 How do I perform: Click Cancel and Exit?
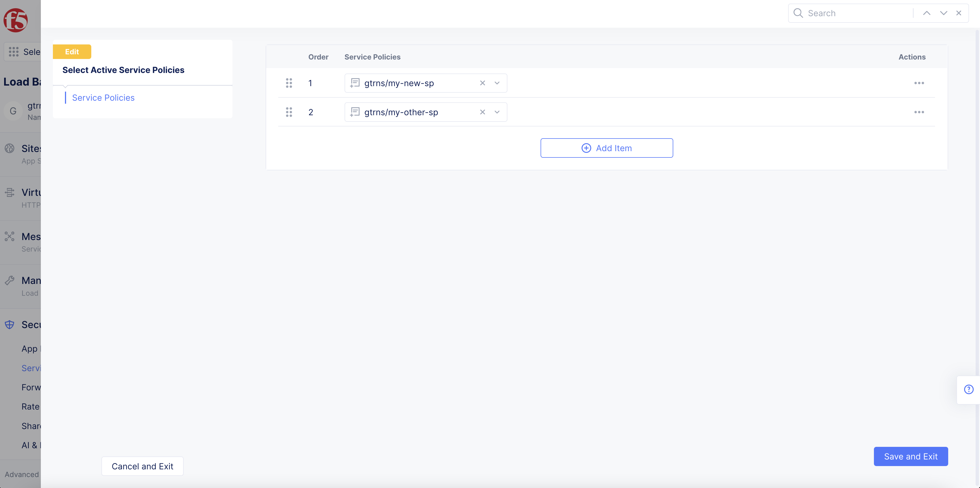point(142,466)
